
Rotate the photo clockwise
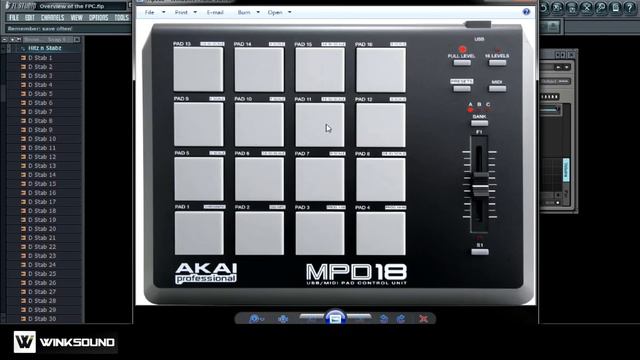pyautogui.click(x=401, y=319)
